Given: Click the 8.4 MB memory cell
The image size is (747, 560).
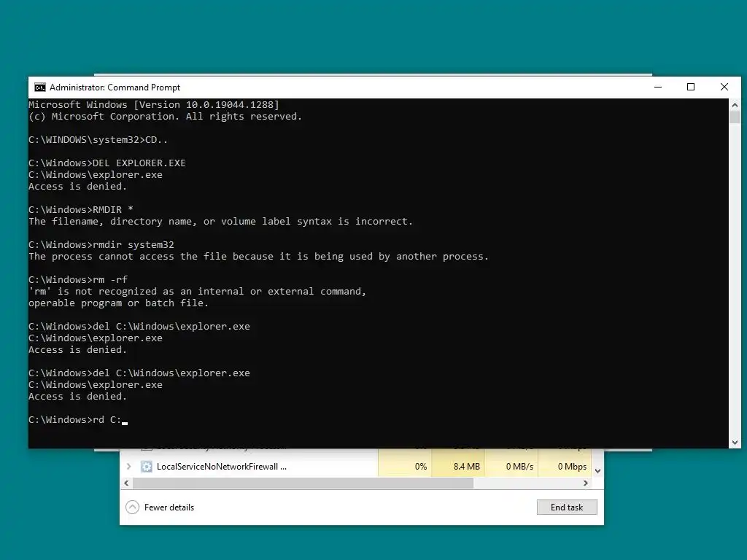Looking at the screenshot, I should coord(458,467).
